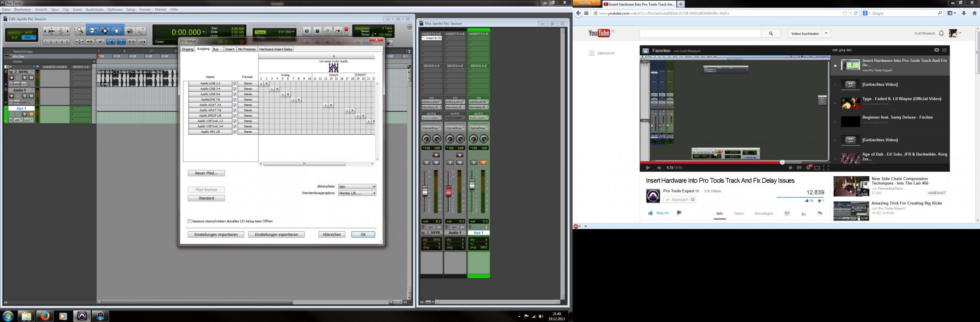Click Standard button in I/O-Setup

pos(206,198)
